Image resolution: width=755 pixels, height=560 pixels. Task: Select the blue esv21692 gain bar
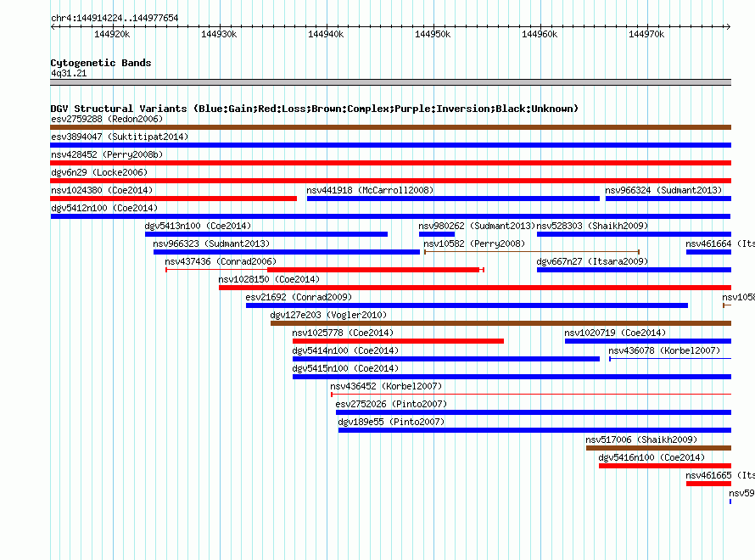click(x=467, y=305)
